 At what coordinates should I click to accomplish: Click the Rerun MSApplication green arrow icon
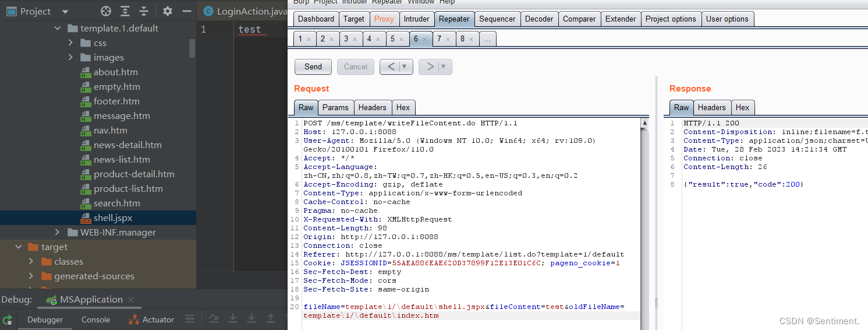pos(8,320)
